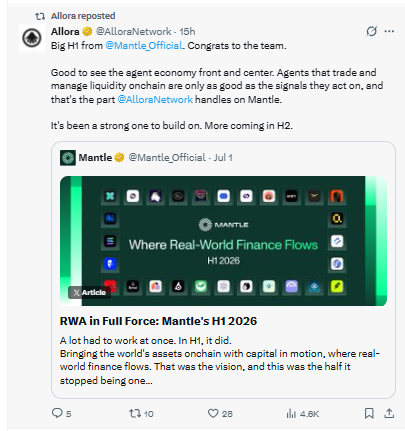This screenshot has height=431, width=405.
Task: Click the Allora display name
Action: [65, 32]
